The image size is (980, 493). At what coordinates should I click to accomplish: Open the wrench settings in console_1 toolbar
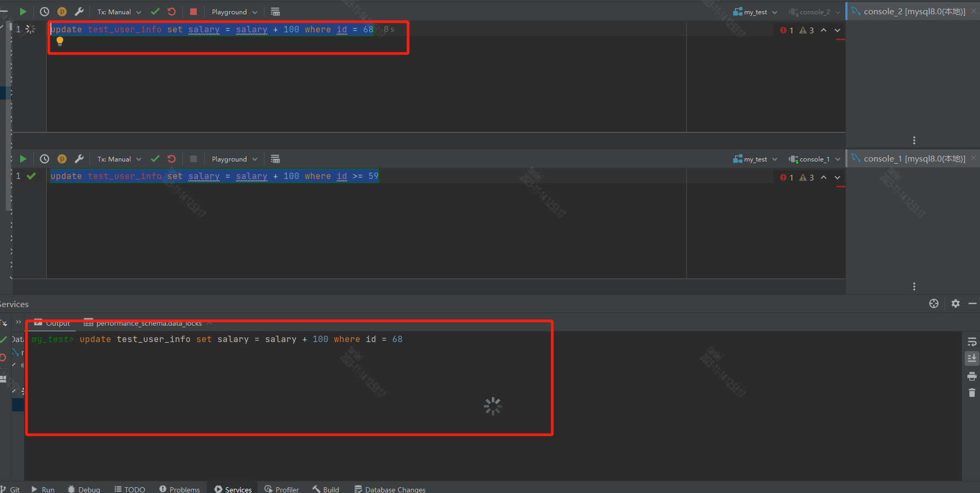pyautogui.click(x=79, y=159)
